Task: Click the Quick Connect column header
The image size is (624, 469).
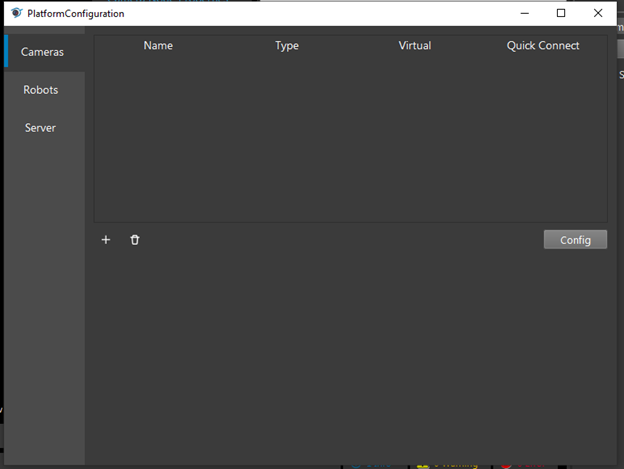Action: pos(543,45)
